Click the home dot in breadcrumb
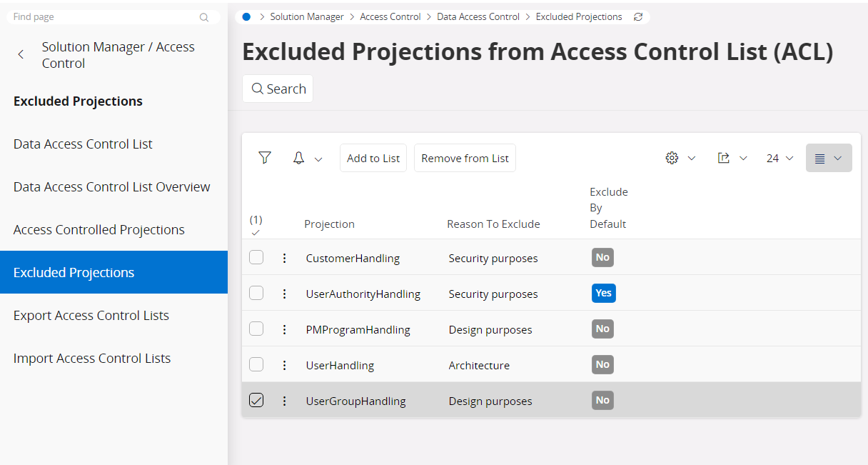The width and height of the screenshot is (868, 465). 246,17
